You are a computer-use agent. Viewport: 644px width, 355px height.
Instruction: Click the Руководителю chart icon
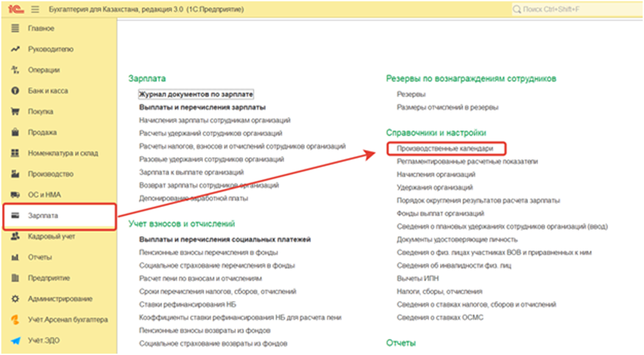pyautogui.click(x=14, y=49)
